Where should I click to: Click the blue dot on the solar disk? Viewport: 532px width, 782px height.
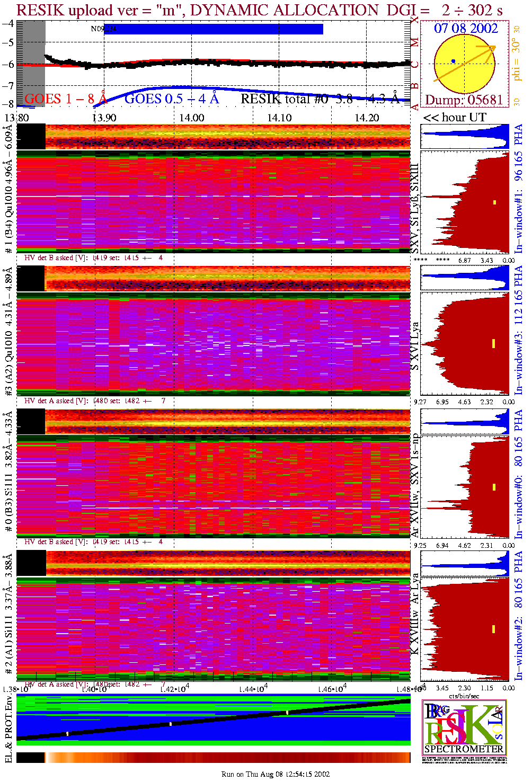453,61
